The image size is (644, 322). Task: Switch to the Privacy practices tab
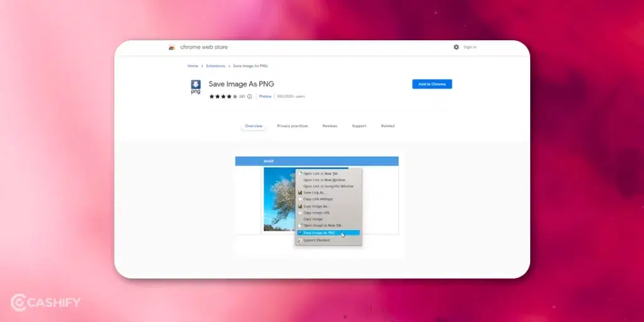pos(292,126)
